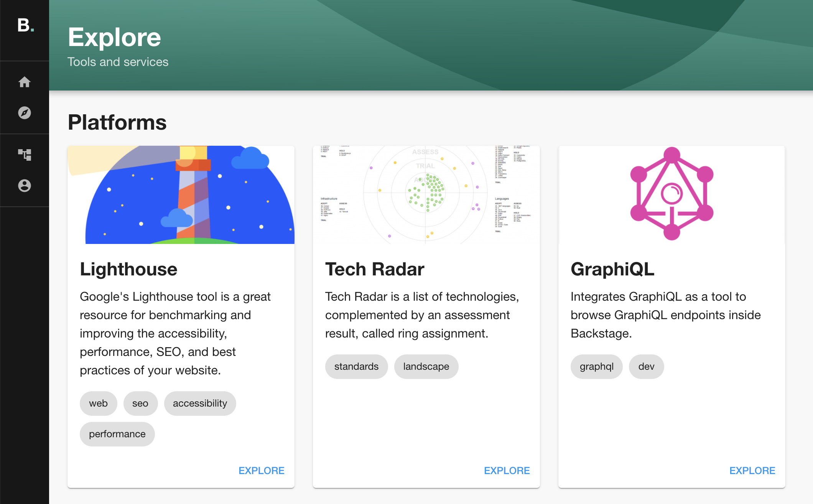The width and height of the screenshot is (813, 504).
Task: Click the pink GraphiQL logo
Action: tap(671, 194)
